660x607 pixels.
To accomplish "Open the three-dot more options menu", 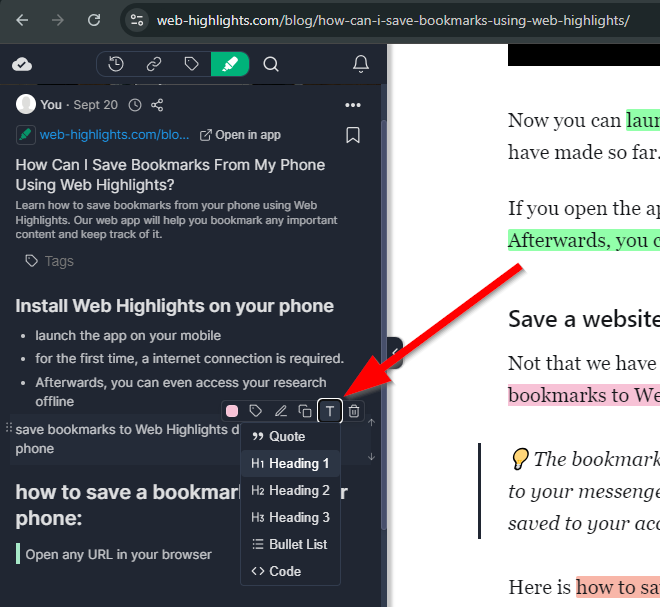I will [x=353, y=105].
